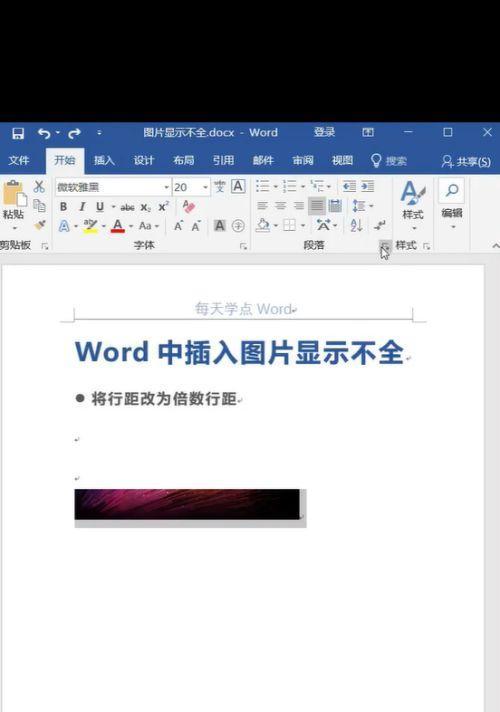The image size is (500, 712).
Task: Apply multilevel list icon
Action: click(x=317, y=186)
